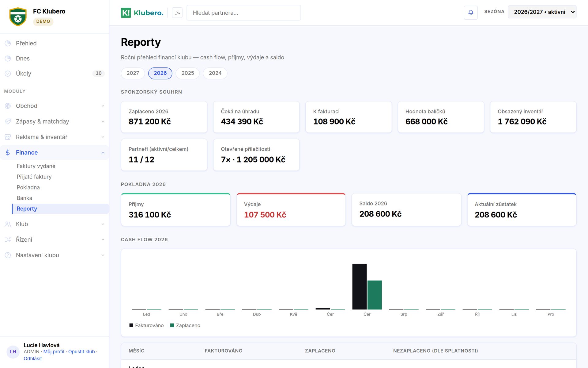
Task: Click the Úkoly checkmark circle icon
Action: pos(8,74)
